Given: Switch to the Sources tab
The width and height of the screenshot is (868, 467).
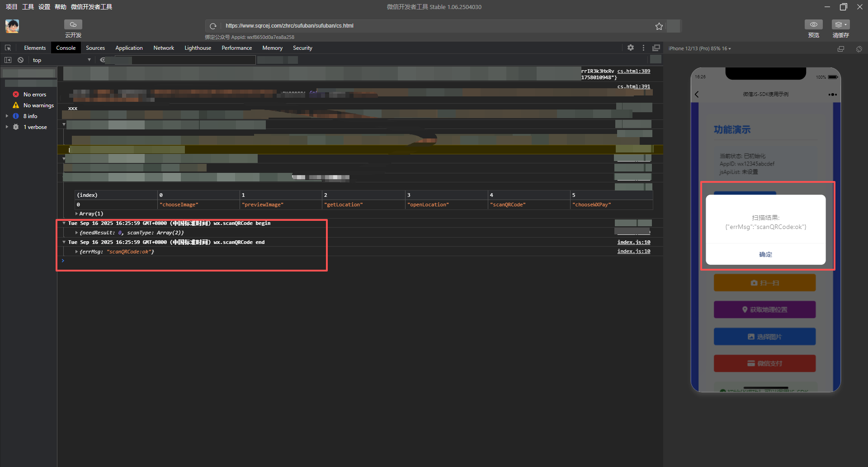Looking at the screenshot, I should [x=95, y=48].
